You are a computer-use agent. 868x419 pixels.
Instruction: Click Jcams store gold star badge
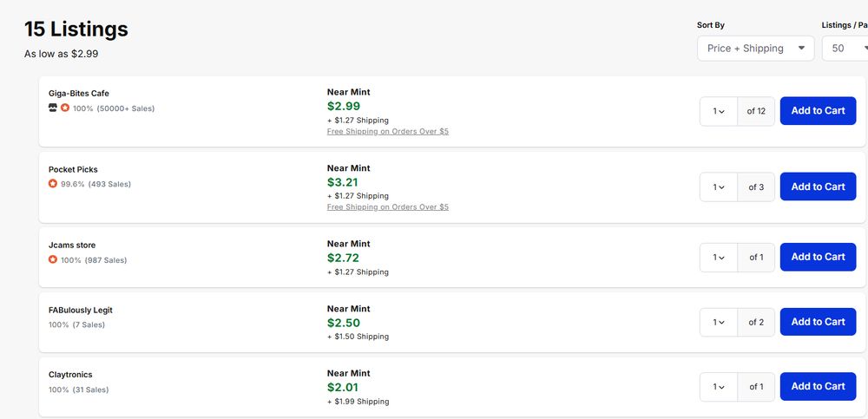[53, 260]
